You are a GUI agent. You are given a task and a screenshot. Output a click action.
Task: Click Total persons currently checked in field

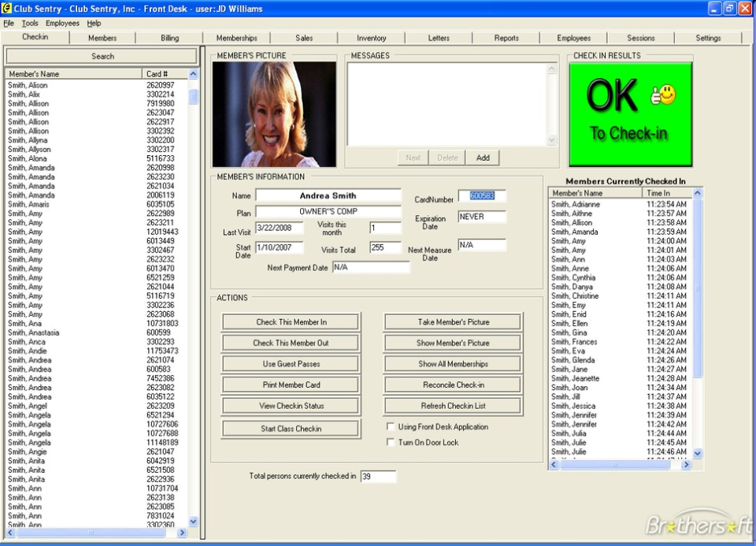point(378,477)
